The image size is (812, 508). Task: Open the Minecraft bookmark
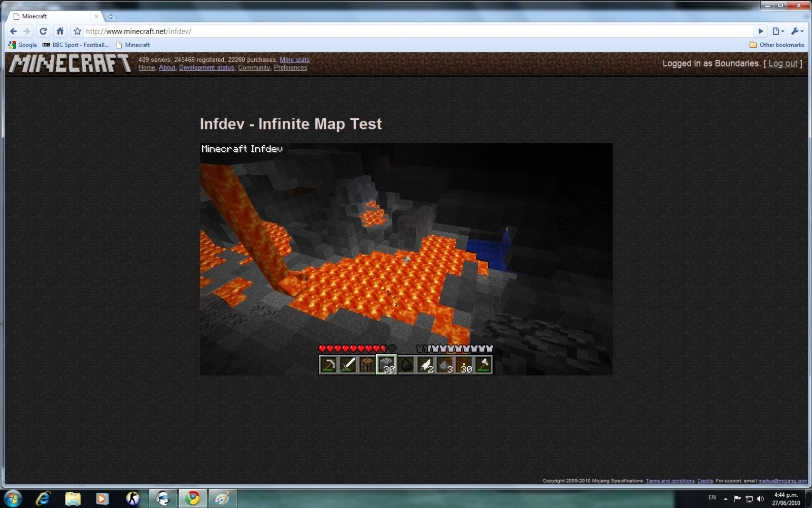click(x=133, y=45)
